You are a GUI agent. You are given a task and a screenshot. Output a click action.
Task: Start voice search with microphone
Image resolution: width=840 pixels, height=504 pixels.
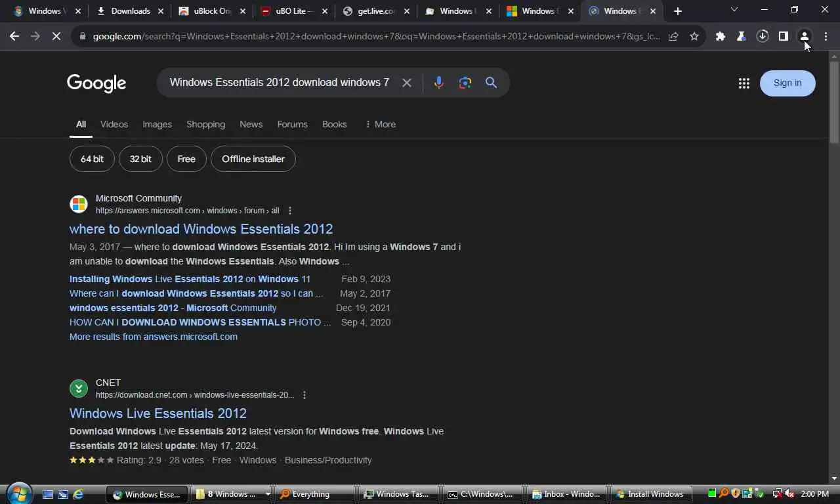439,83
